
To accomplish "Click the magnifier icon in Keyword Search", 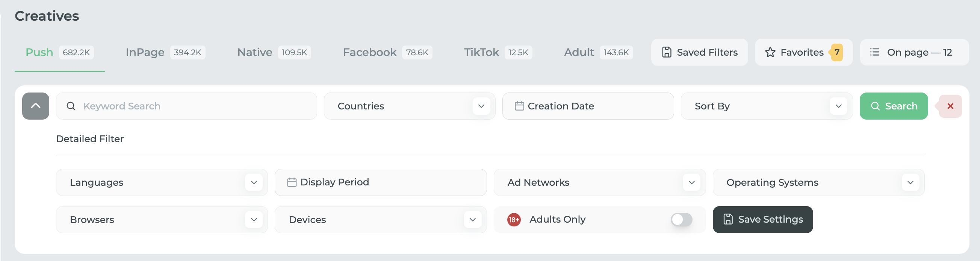I will [71, 106].
